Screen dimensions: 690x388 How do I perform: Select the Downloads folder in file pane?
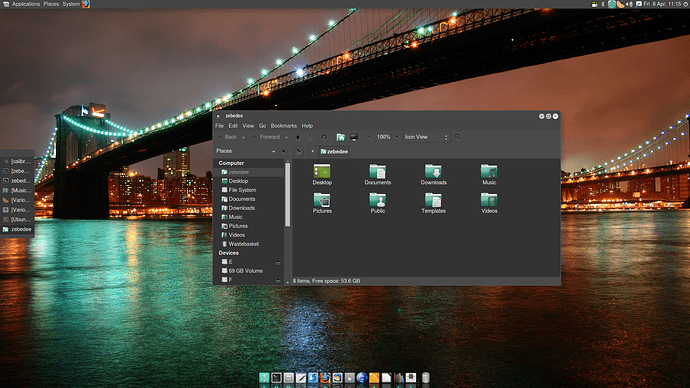pos(433,175)
